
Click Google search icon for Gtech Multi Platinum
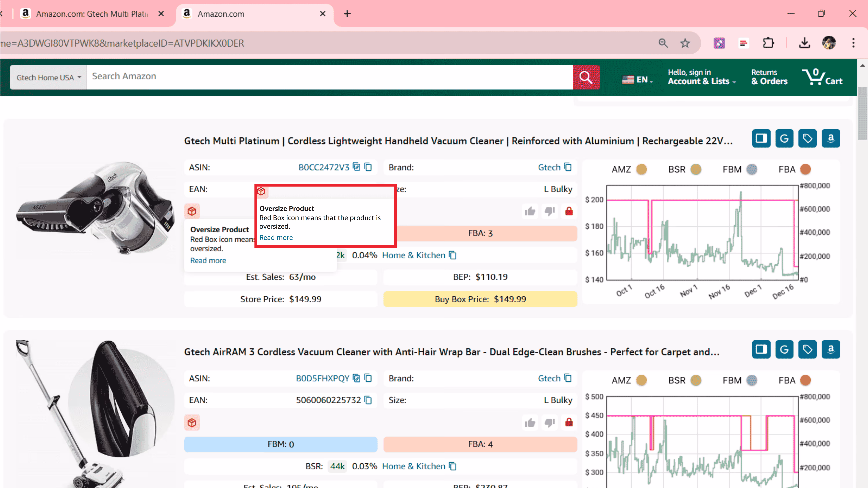[x=784, y=138]
